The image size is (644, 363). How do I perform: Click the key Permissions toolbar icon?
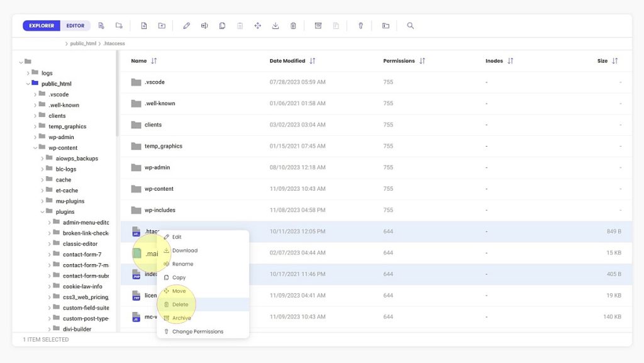(x=360, y=25)
